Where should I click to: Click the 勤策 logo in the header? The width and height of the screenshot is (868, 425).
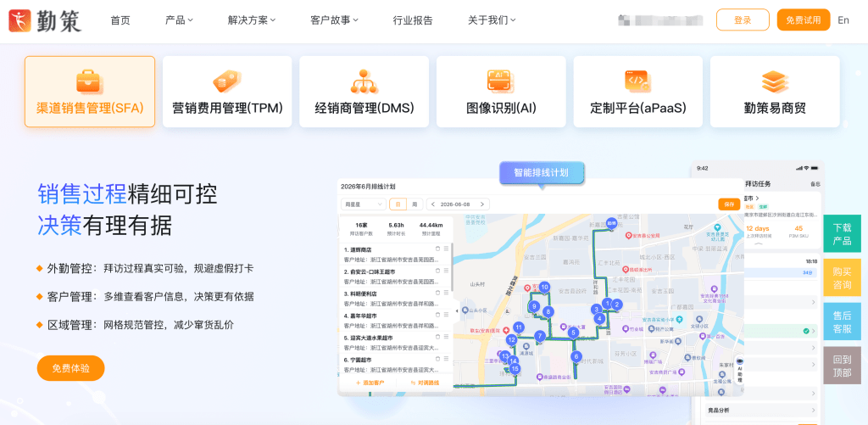(x=45, y=20)
